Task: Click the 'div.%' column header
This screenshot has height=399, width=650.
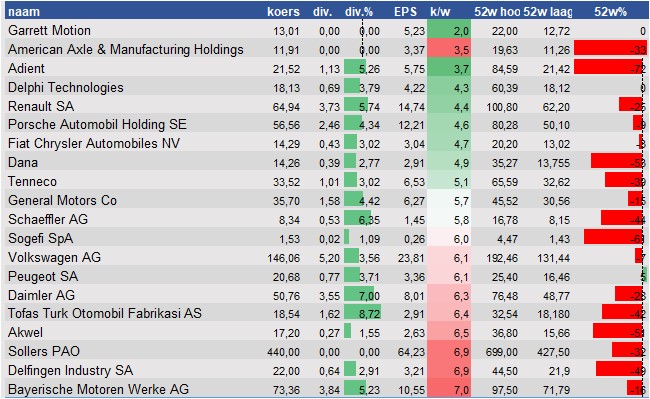Action: (359, 12)
